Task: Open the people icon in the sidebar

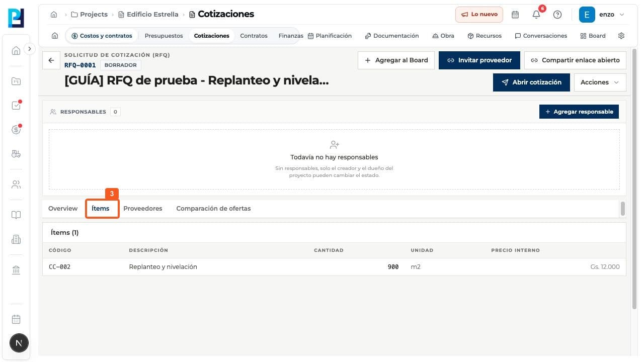Action: [x=16, y=185]
